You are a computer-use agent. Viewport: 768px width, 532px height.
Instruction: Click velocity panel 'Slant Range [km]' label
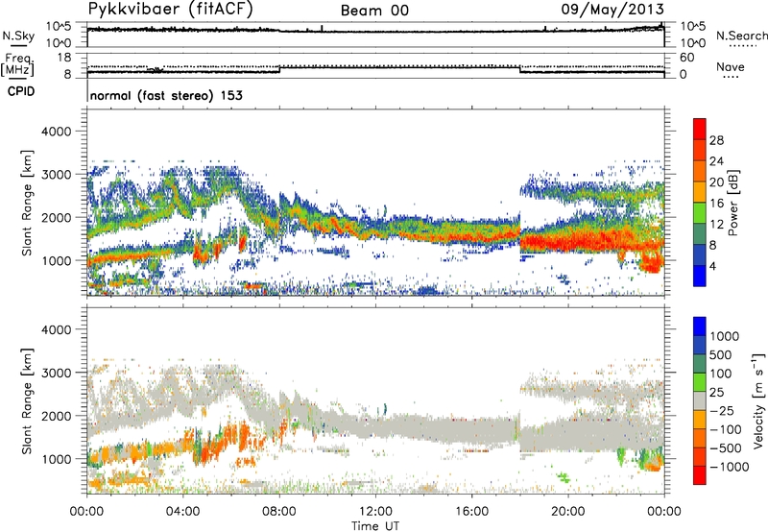click(28, 401)
